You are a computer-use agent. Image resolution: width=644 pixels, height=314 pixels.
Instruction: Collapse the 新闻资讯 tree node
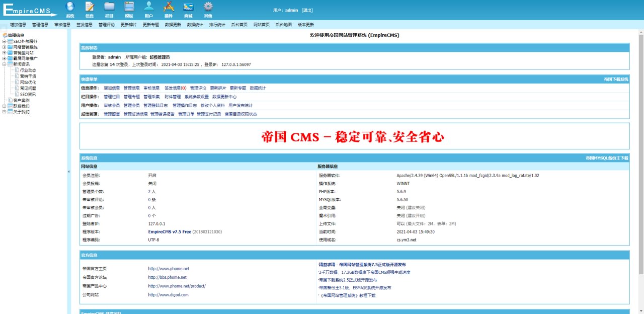[4, 64]
